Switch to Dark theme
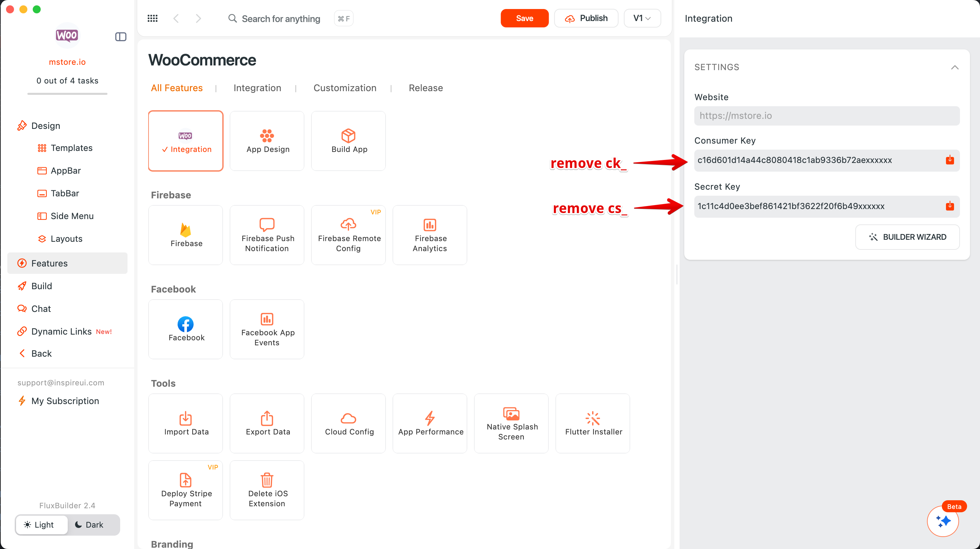 click(x=89, y=525)
